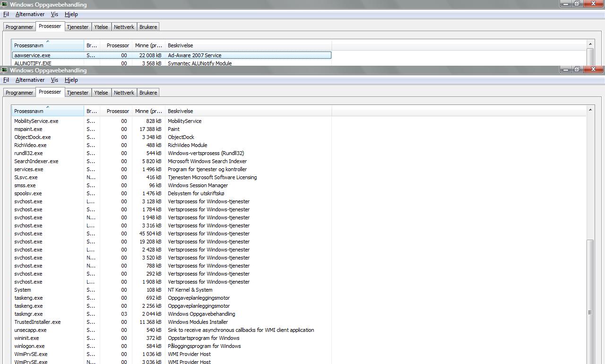Click the NT Kernel & System description

tap(190, 290)
